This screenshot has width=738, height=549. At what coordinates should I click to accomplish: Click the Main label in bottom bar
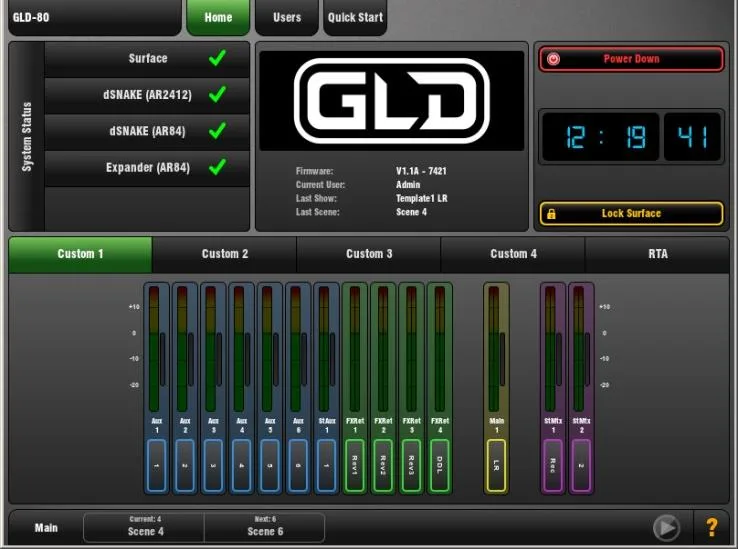pos(46,528)
